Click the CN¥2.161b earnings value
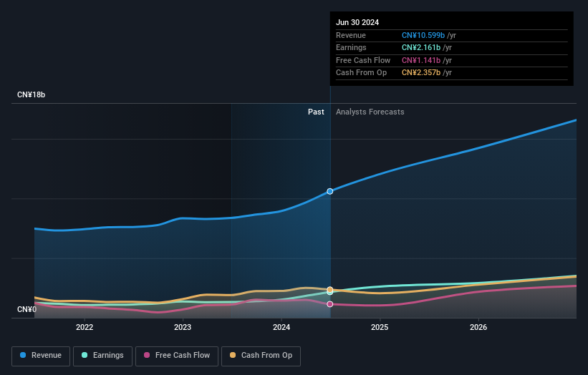This screenshot has width=588, height=375. coord(421,47)
